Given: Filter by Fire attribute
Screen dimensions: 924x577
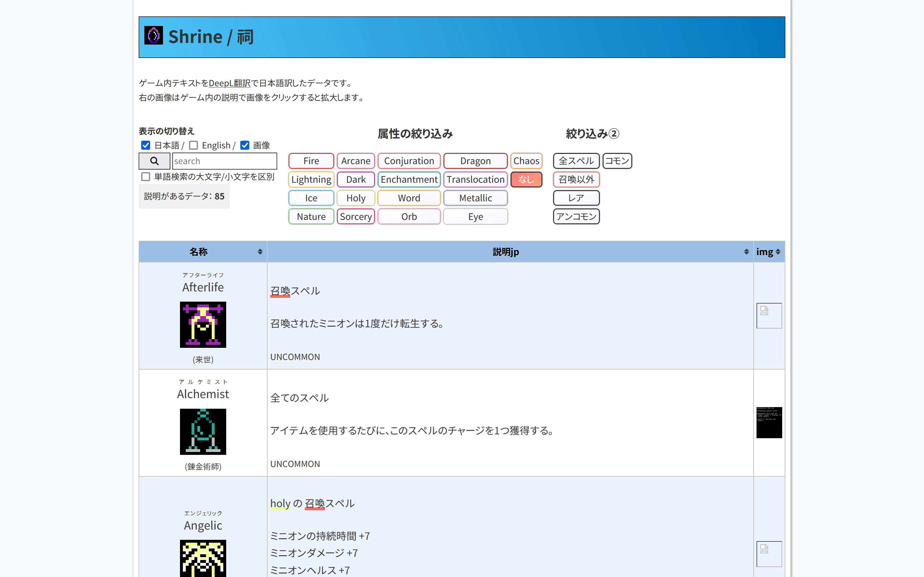Looking at the screenshot, I should point(311,161).
